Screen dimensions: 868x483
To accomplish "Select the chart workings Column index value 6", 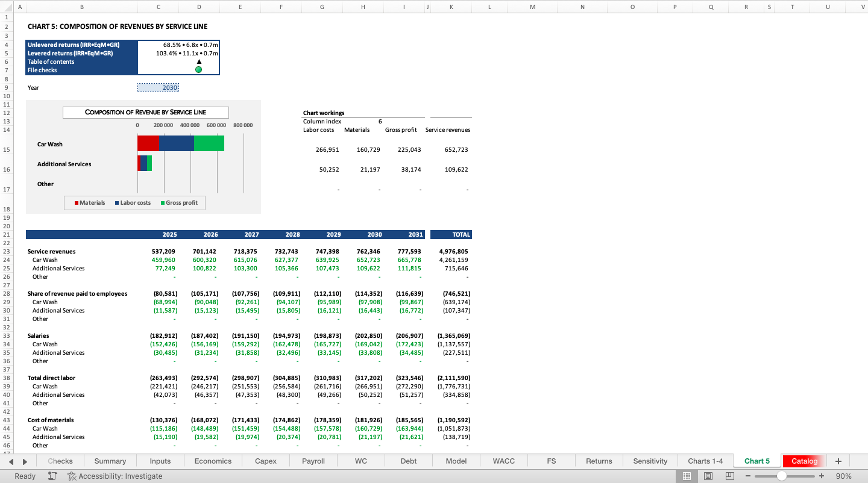I will (363, 121).
